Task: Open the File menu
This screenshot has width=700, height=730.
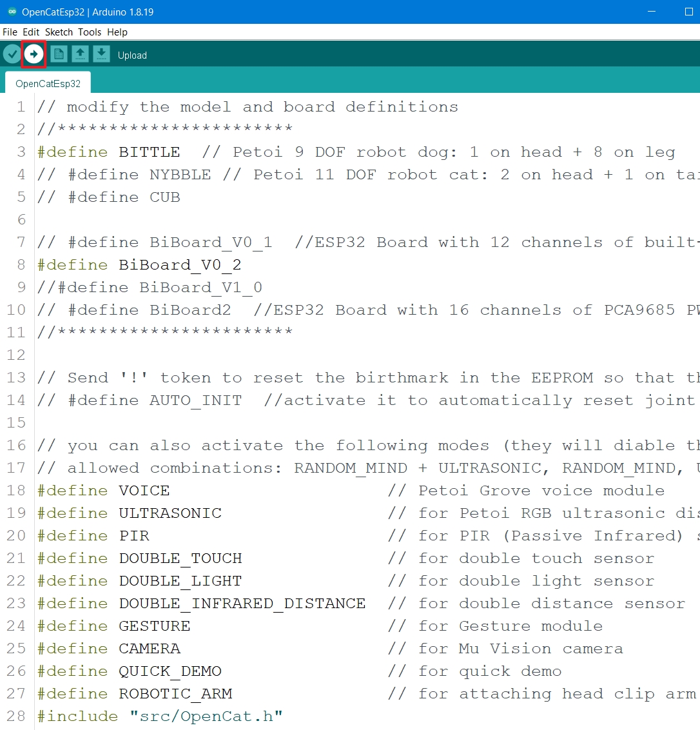Action: pos(10,32)
